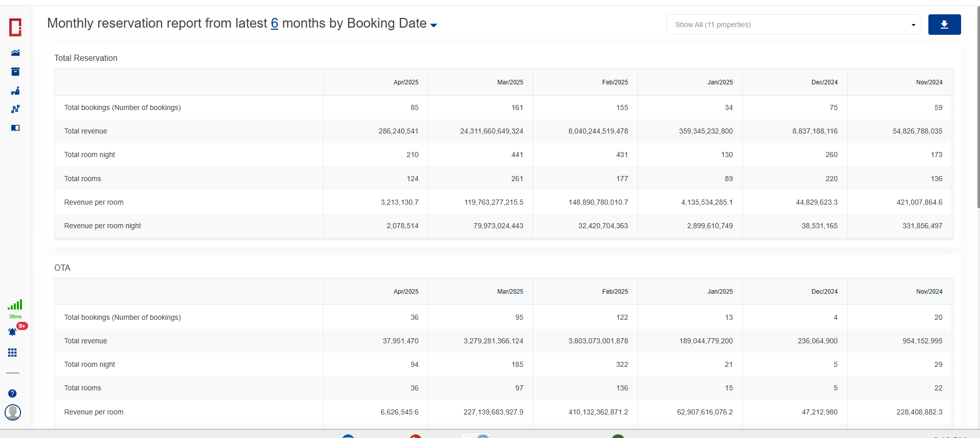Click the help question mark icon

pos(13,393)
